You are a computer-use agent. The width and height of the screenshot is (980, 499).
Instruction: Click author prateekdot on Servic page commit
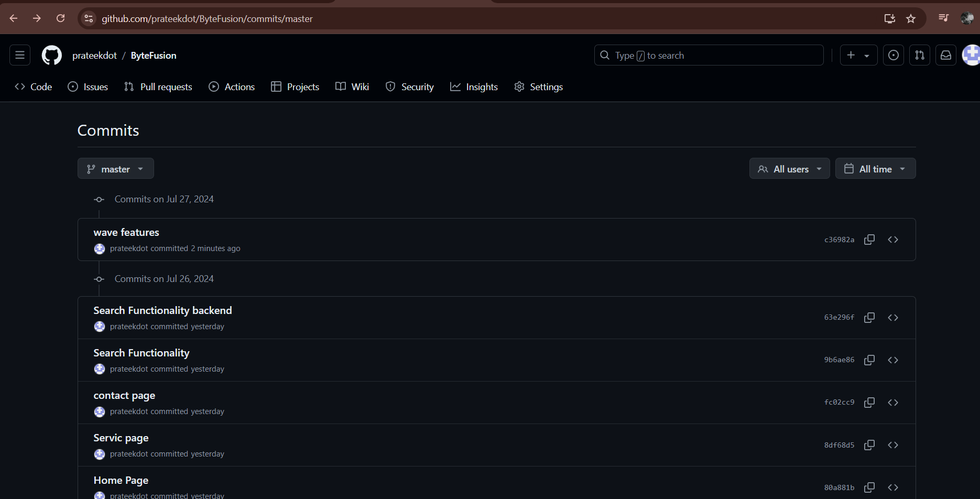click(129, 454)
